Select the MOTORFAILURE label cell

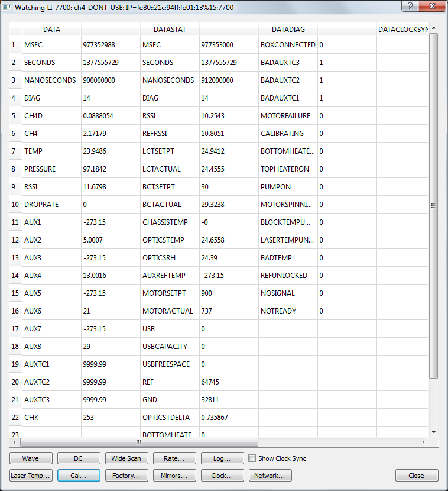(288, 116)
